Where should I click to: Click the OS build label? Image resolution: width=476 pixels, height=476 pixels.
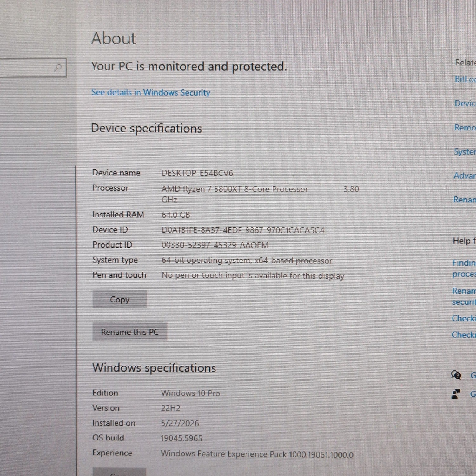point(108,438)
